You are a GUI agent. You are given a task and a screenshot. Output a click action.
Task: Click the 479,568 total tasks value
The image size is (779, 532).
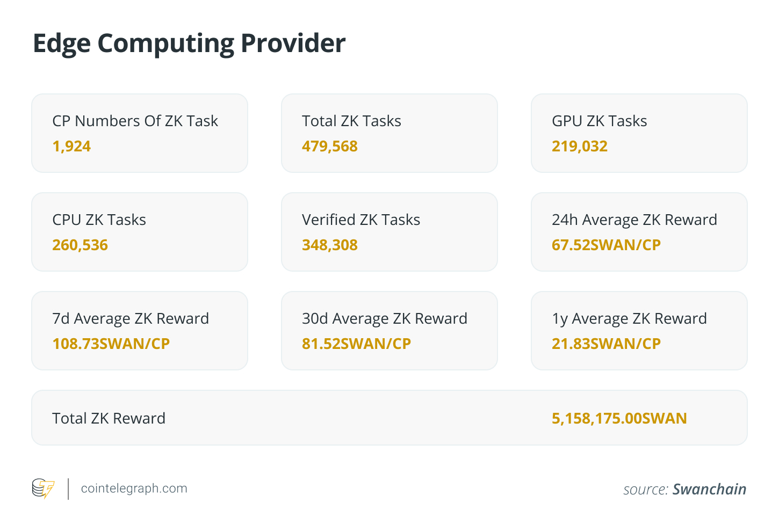[330, 146]
